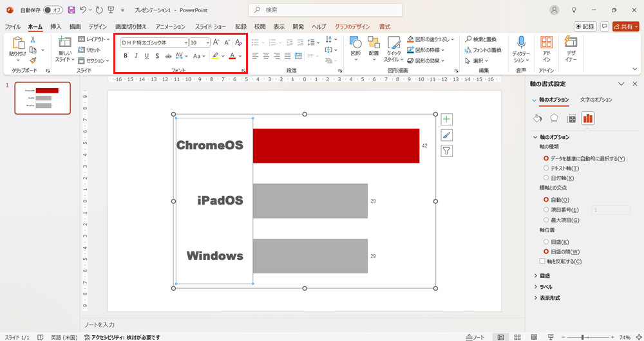
Task: Check the 軸を反転する checkbox
Action: (542, 261)
